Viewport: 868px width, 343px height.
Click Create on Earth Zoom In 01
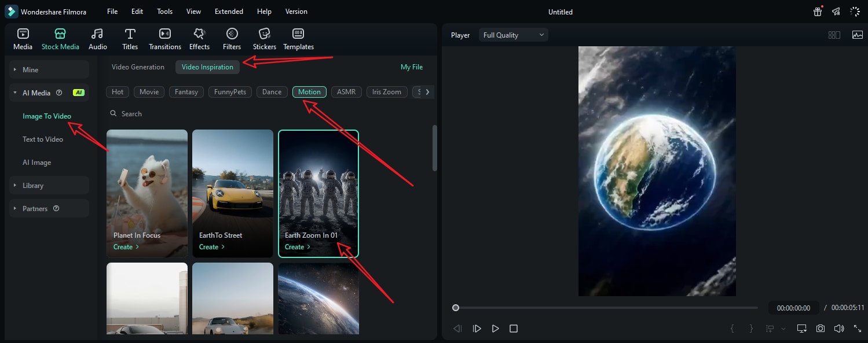coord(298,247)
